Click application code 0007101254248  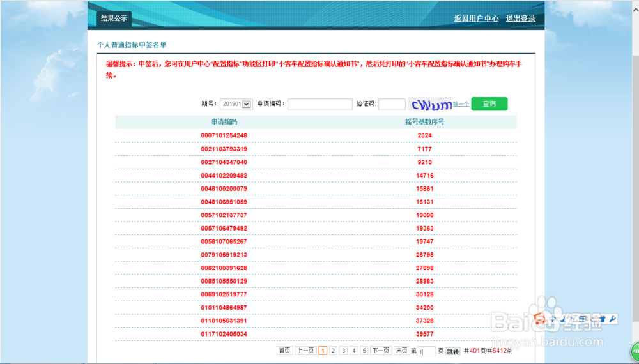click(x=224, y=135)
